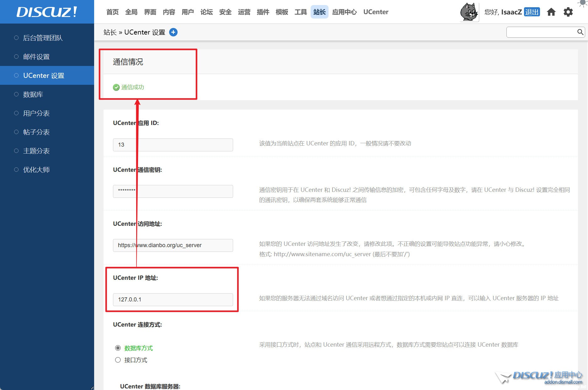
Task: Click the cat avatar image
Action: tap(469, 12)
